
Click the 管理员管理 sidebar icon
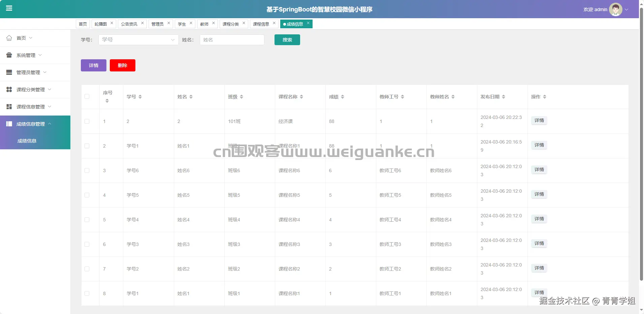coord(9,72)
